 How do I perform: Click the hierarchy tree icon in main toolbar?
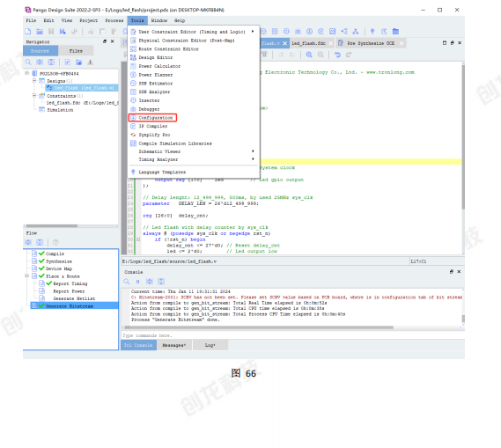(356, 32)
